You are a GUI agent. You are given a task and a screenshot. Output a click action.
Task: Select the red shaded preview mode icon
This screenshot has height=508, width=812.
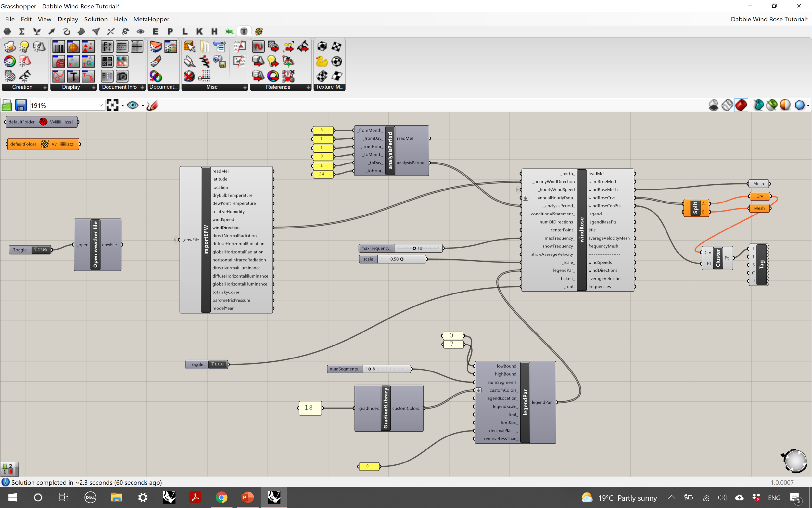pos(741,105)
